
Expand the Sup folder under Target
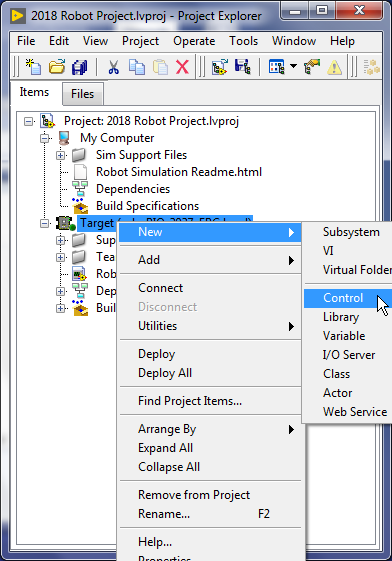pos(60,240)
